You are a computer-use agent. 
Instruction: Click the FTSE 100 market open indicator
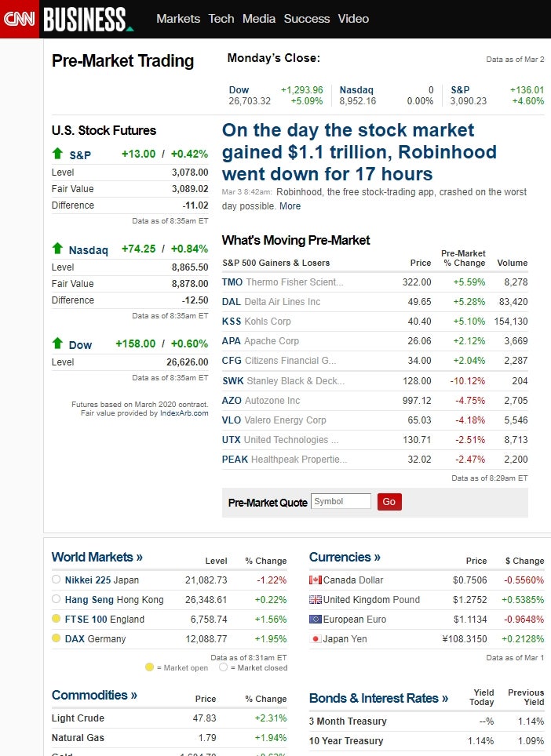[x=56, y=619]
